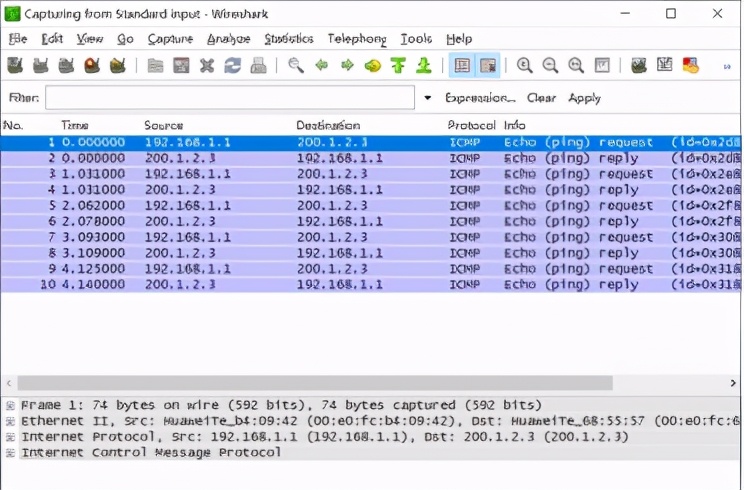Expand Internet Control Message Protocol node

point(9,453)
